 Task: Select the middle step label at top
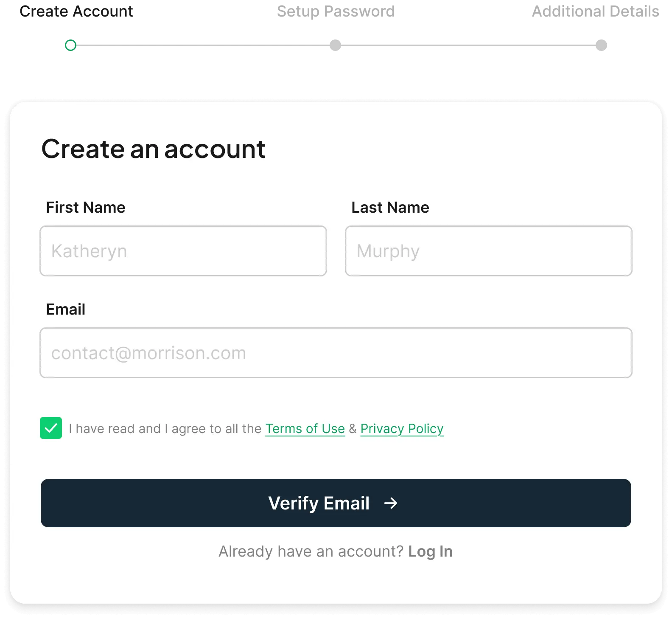point(336,11)
